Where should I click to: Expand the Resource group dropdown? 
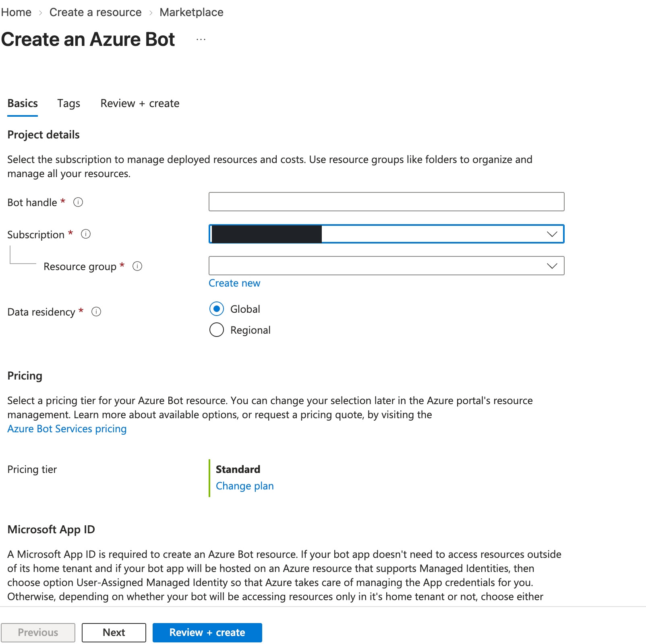pos(387,266)
